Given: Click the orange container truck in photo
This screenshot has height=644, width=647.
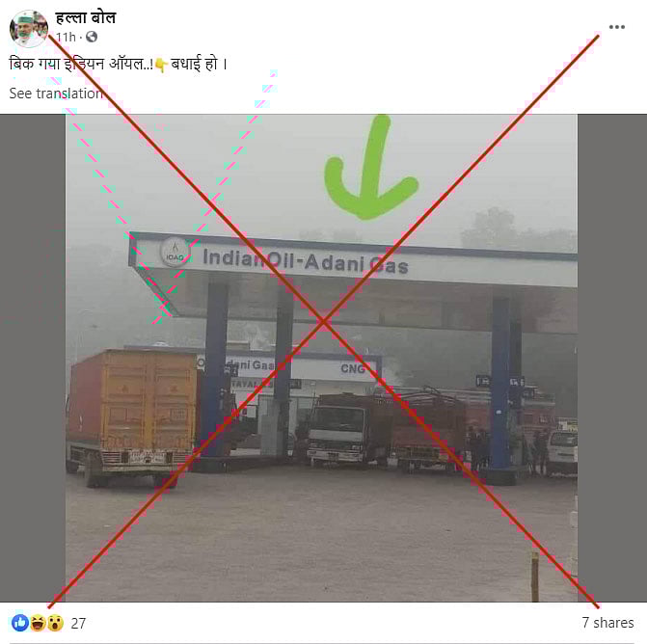Looking at the screenshot, I should coord(133,416).
